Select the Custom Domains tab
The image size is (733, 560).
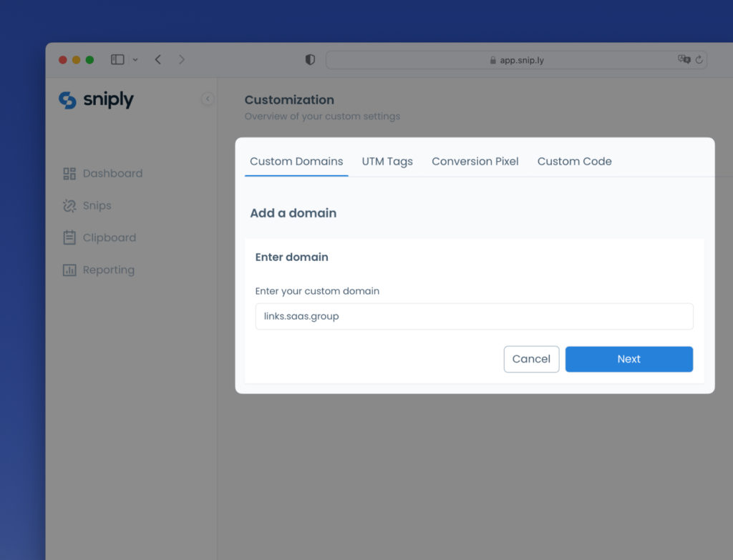pyautogui.click(x=296, y=162)
